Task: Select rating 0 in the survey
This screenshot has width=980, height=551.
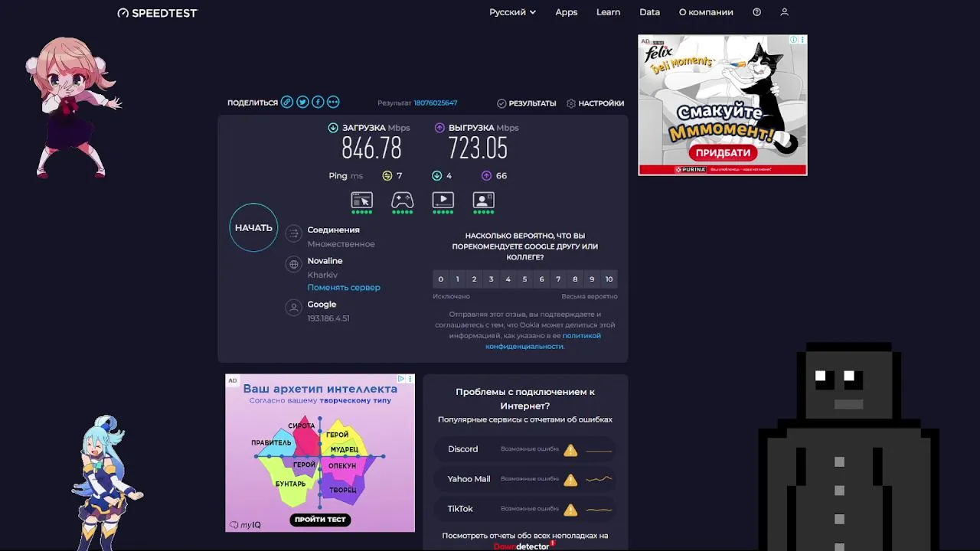Action: tap(440, 279)
